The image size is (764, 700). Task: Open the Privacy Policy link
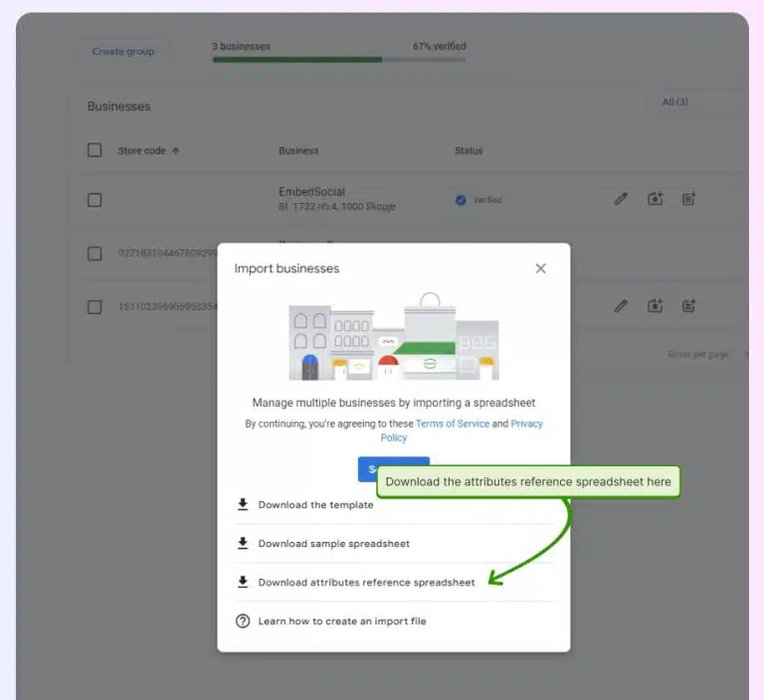point(526,424)
